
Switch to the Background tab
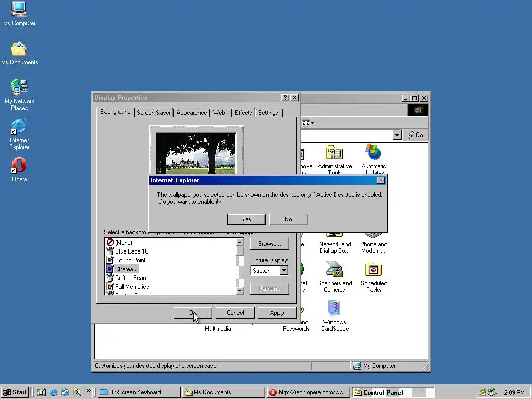[115, 112]
